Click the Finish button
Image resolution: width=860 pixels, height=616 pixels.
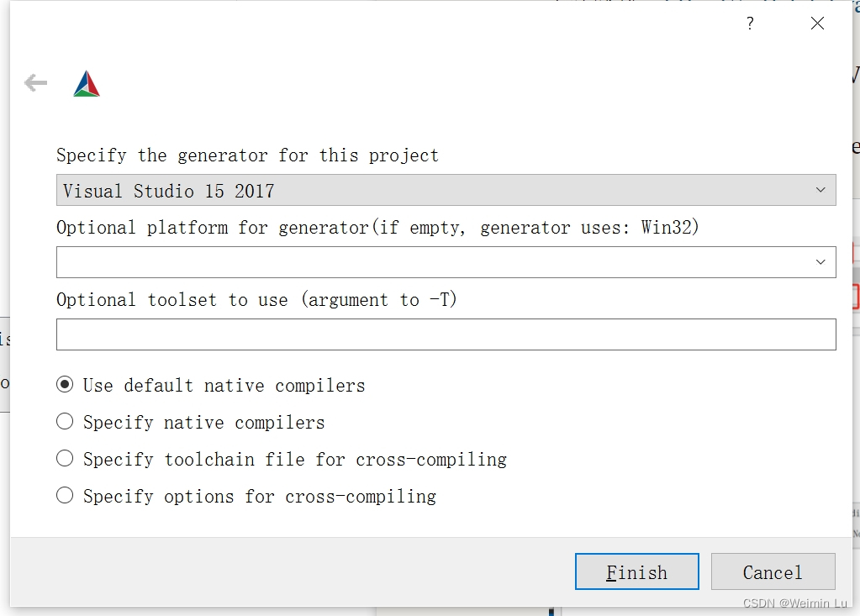click(636, 571)
